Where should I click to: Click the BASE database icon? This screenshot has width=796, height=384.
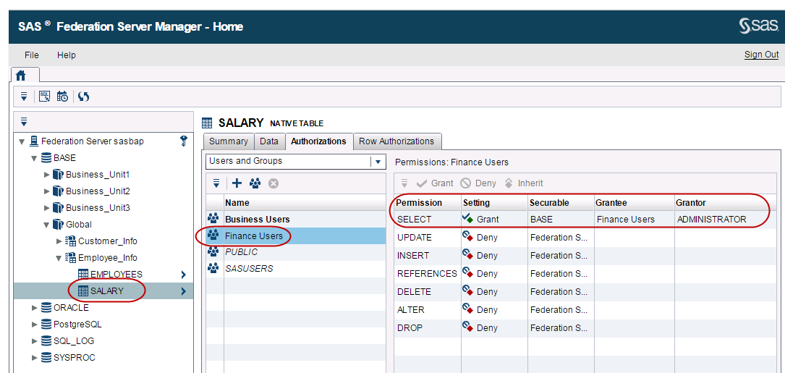pyautogui.click(x=46, y=158)
